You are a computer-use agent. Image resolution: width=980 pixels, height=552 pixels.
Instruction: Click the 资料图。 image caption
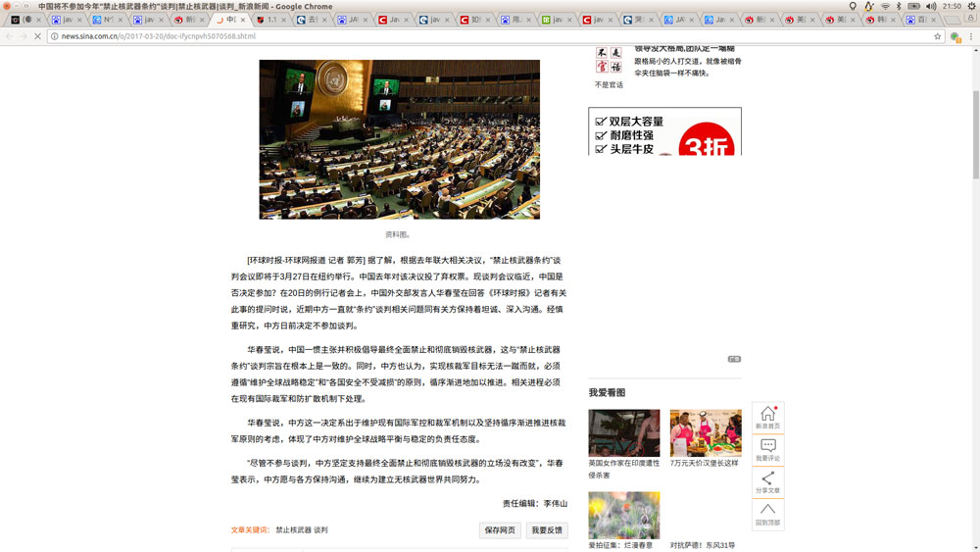398,234
